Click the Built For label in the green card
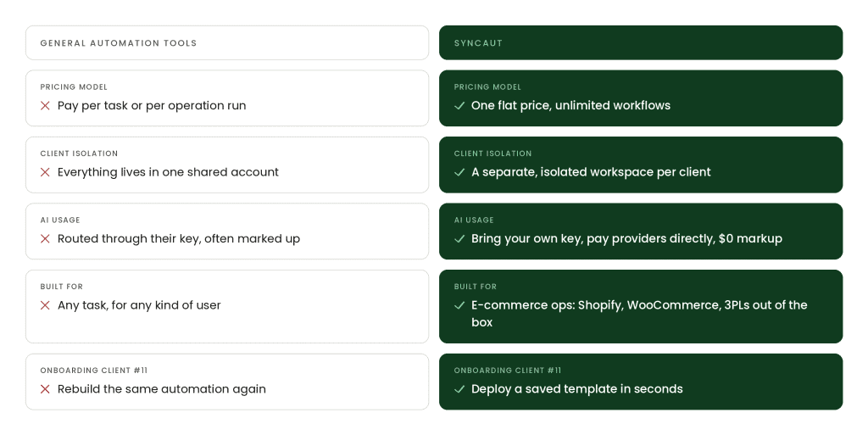 coord(476,286)
